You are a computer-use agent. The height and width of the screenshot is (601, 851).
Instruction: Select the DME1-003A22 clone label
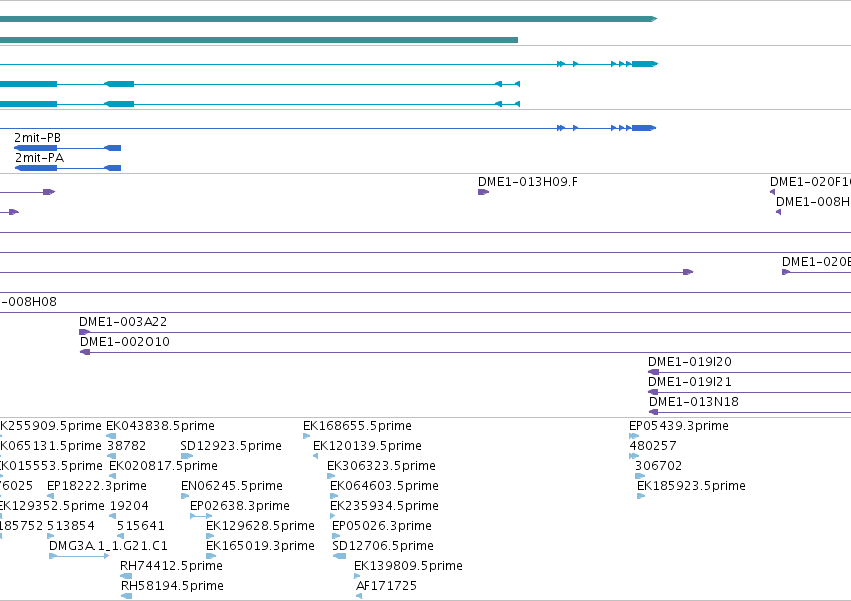pyautogui.click(x=123, y=322)
